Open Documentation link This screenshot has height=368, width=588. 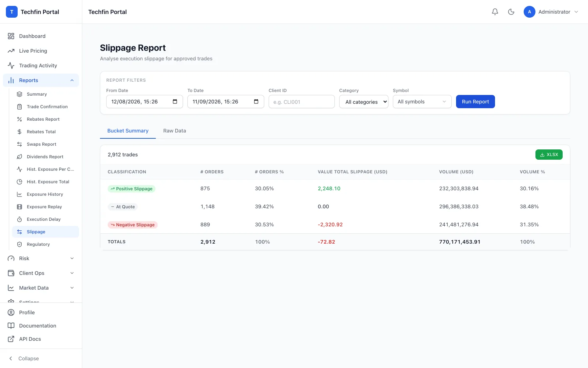click(x=41, y=326)
